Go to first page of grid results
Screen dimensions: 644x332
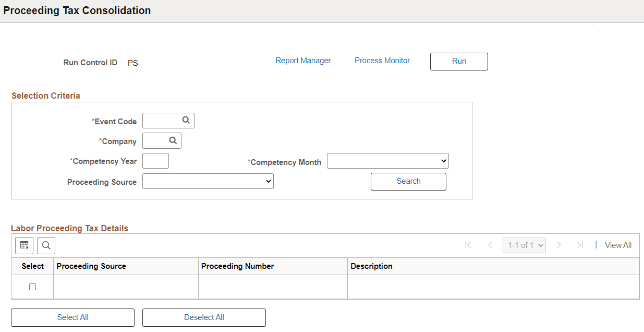pos(468,245)
